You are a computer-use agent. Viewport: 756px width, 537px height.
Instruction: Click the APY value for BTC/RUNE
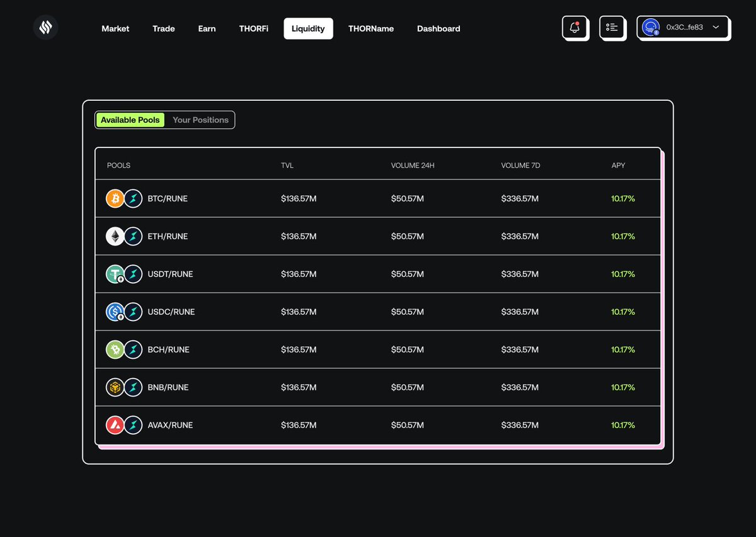[623, 198]
